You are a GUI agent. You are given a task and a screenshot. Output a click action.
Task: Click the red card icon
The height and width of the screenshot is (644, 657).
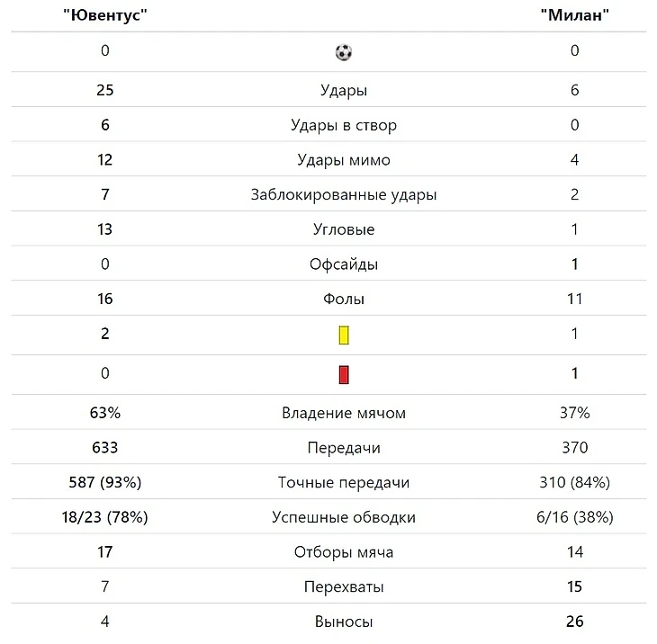click(x=343, y=374)
